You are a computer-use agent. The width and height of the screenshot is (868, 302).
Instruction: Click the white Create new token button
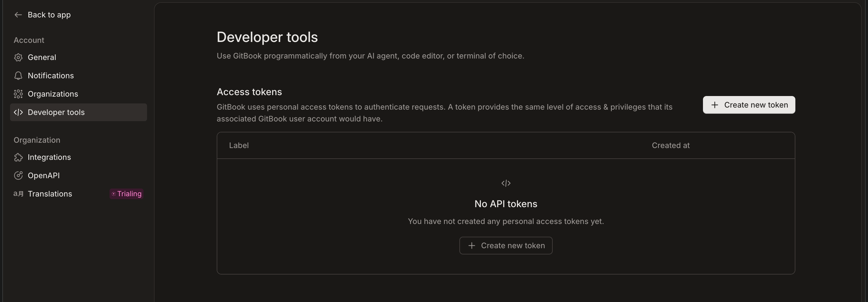tap(749, 105)
